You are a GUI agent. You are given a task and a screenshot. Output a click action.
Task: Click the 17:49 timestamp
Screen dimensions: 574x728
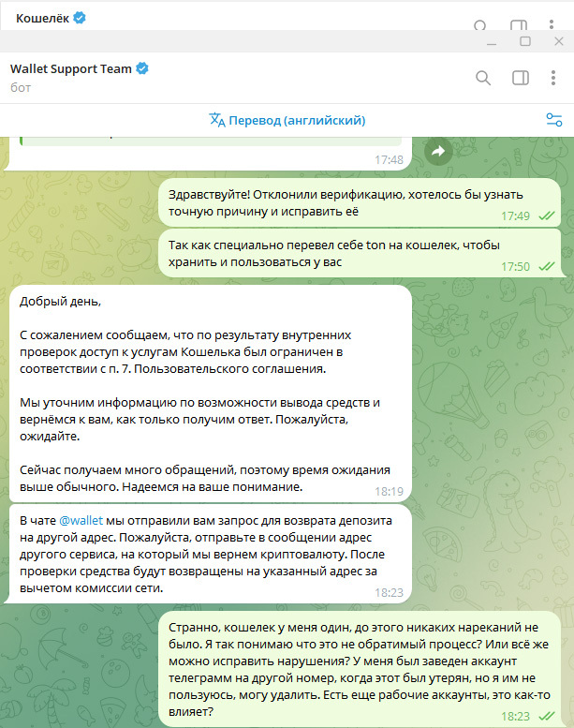(x=515, y=215)
